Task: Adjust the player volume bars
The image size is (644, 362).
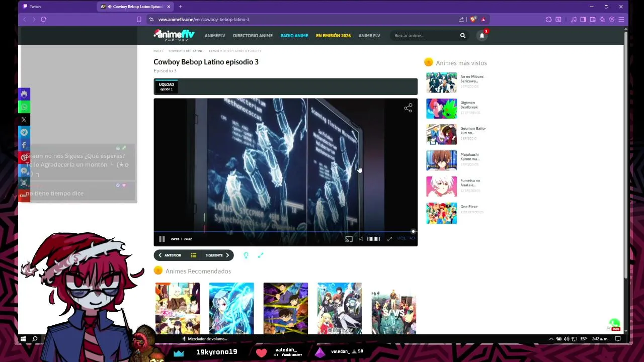Action: [x=373, y=239]
